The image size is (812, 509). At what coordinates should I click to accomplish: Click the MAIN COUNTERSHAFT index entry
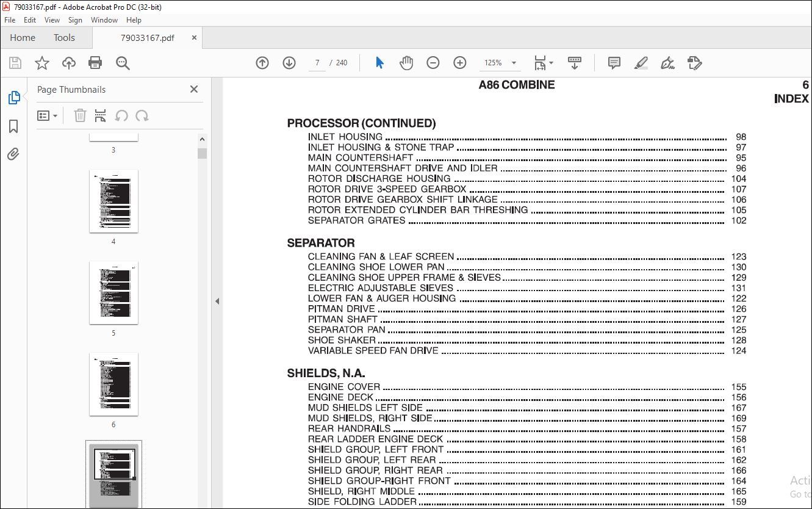click(526, 157)
